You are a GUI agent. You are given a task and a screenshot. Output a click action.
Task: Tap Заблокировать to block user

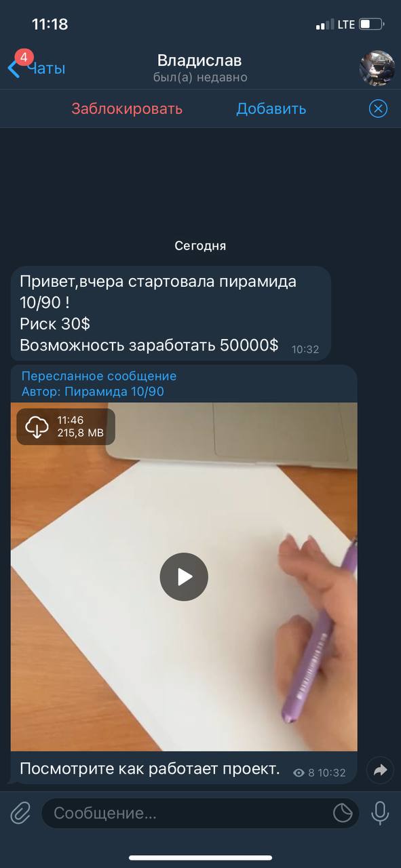click(x=127, y=108)
